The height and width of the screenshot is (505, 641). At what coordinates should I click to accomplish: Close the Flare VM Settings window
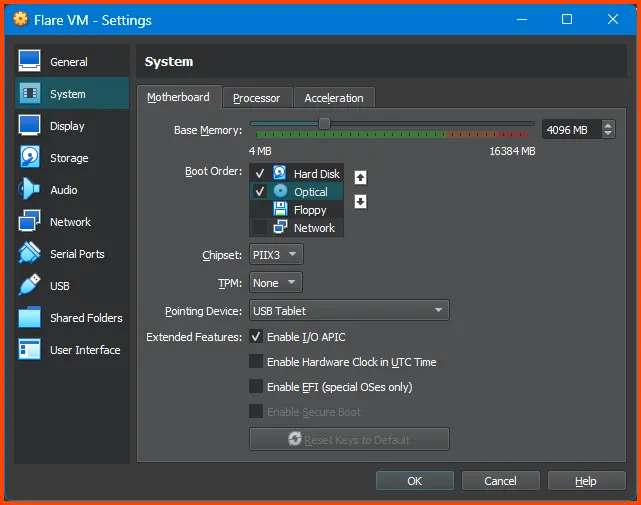(x=613, y=19)
